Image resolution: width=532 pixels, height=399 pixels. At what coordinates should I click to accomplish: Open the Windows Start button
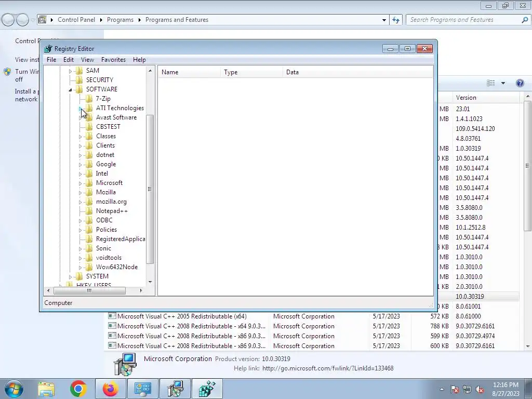pos(14,389)
